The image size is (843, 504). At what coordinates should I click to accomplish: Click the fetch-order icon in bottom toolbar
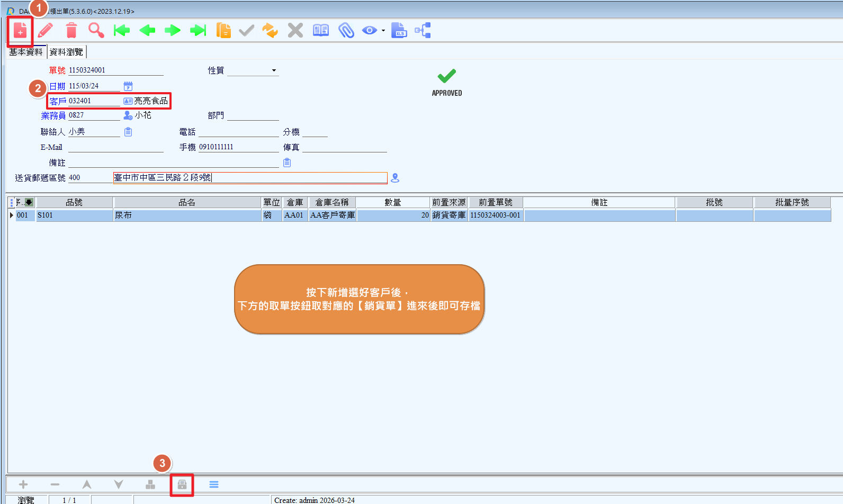182,484
